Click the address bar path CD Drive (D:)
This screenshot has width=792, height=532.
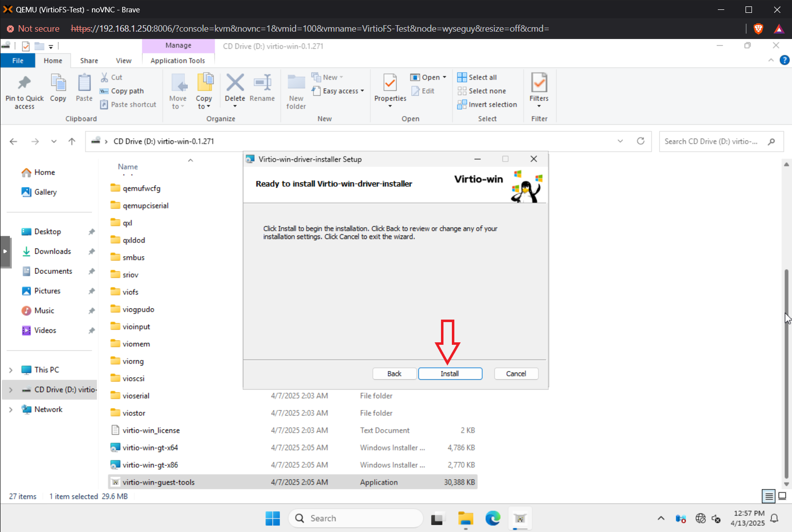pyautogui.click(x=164, y=141)
